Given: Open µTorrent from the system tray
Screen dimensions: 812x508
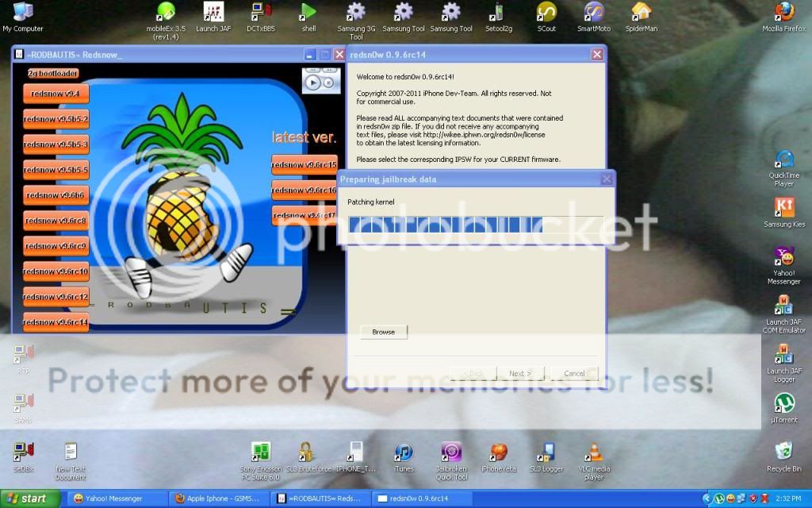Looking at the screenshot, I should click(718, 498).
